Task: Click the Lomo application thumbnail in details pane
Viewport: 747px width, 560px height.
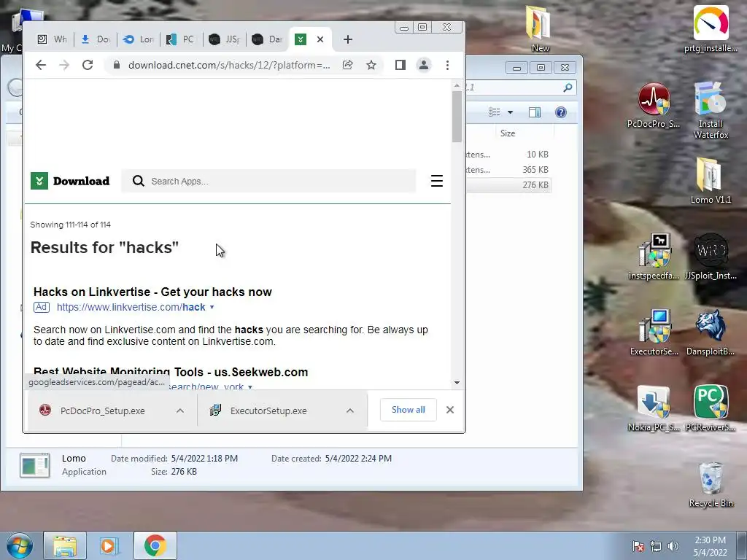Action: (34, 465)
